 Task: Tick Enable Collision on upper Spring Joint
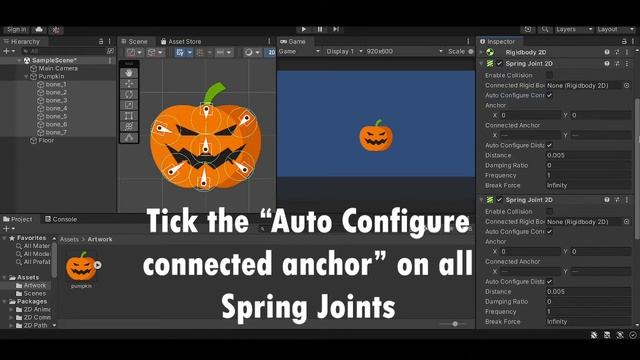(549, 75)
